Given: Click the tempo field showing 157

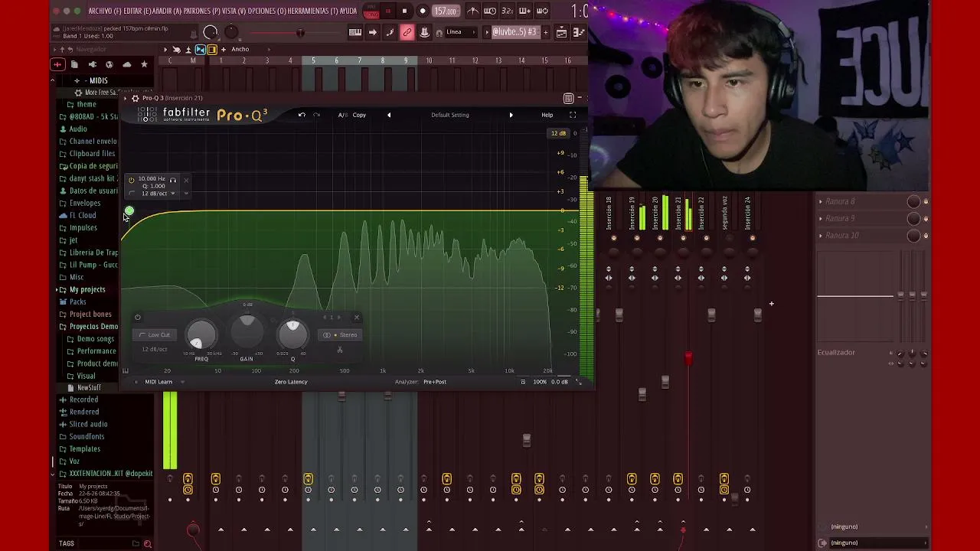Looking at the screenshot, I should [446, 11].
